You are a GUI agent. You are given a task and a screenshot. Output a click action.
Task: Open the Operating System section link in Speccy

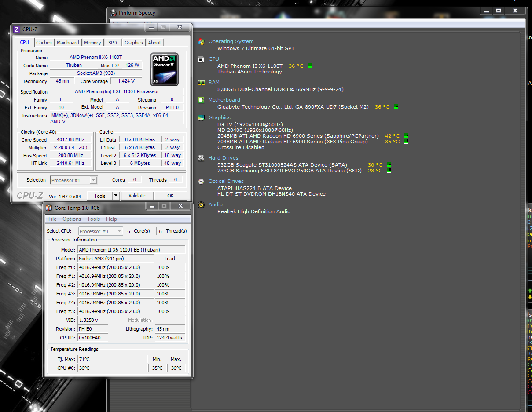click(231, 41)
